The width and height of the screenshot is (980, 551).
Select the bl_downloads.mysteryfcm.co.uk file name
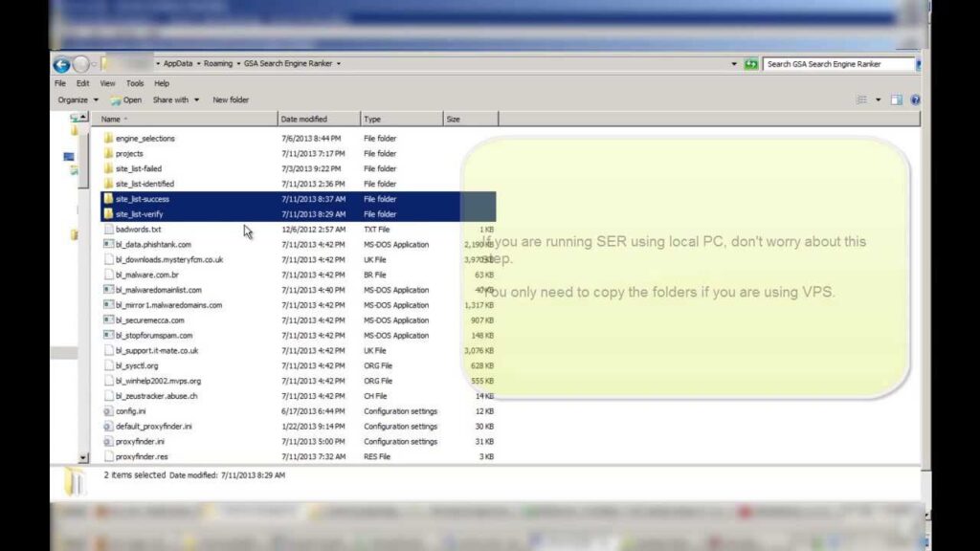click(x=169, y=259)
